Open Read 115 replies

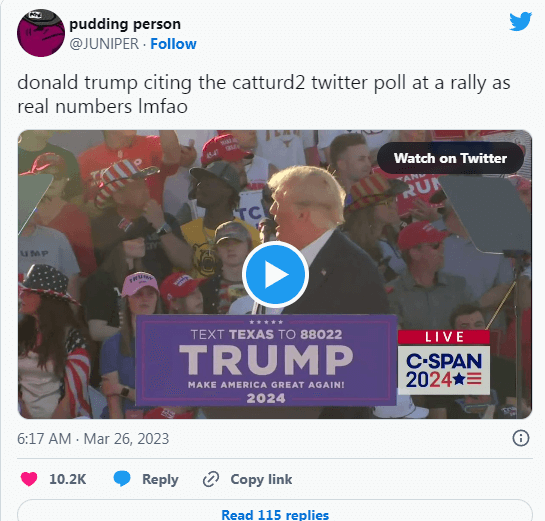(275, 514)
